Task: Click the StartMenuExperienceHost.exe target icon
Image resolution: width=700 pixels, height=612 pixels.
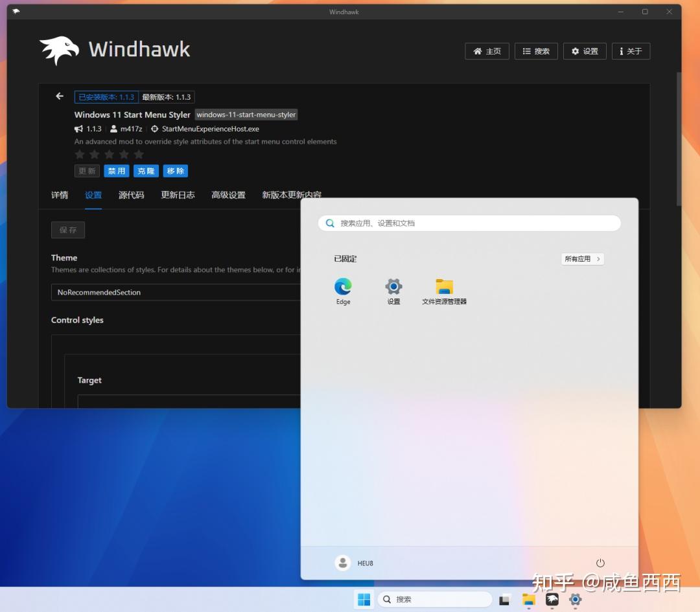Action: (x=155, y=129)
